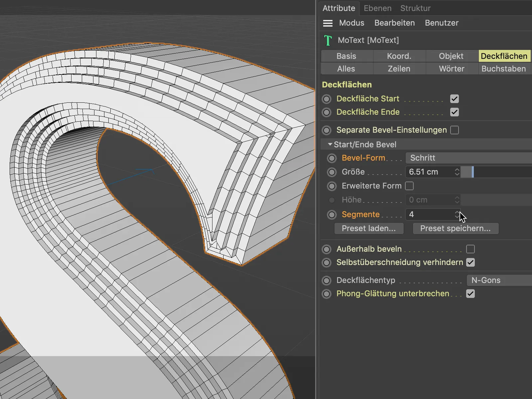This screenshot has width=532, height=399.
Task: Click the animation dot beside Deckfläche Start
Action: [x=327, y=99]
